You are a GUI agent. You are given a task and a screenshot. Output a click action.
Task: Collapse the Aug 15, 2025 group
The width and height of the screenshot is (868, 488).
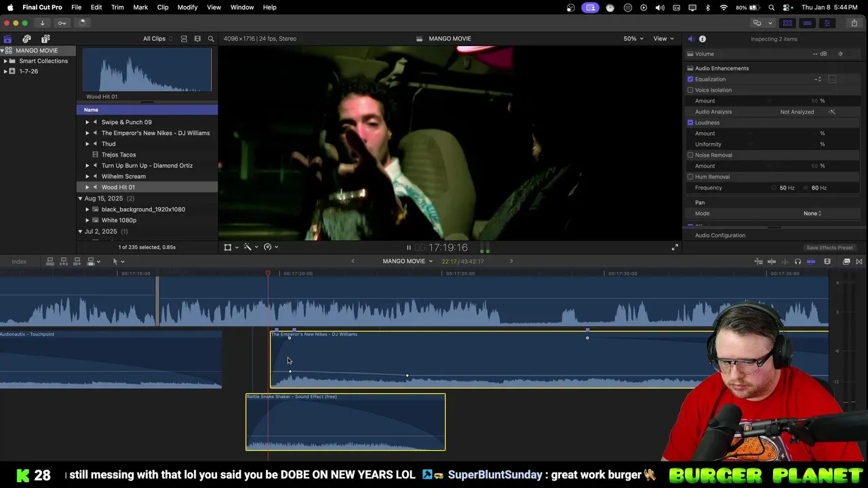coord(80,199)
